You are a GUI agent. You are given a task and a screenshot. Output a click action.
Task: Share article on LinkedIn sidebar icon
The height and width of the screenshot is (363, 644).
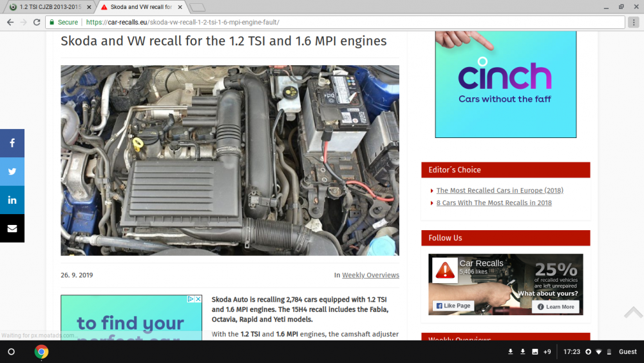(12, 200)
